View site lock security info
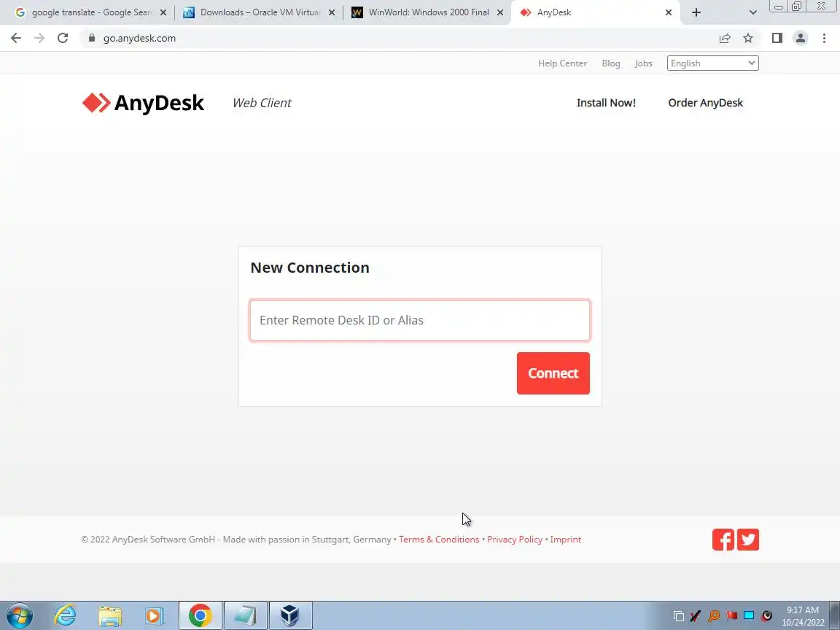840x630 pixels. coord(92,38)
